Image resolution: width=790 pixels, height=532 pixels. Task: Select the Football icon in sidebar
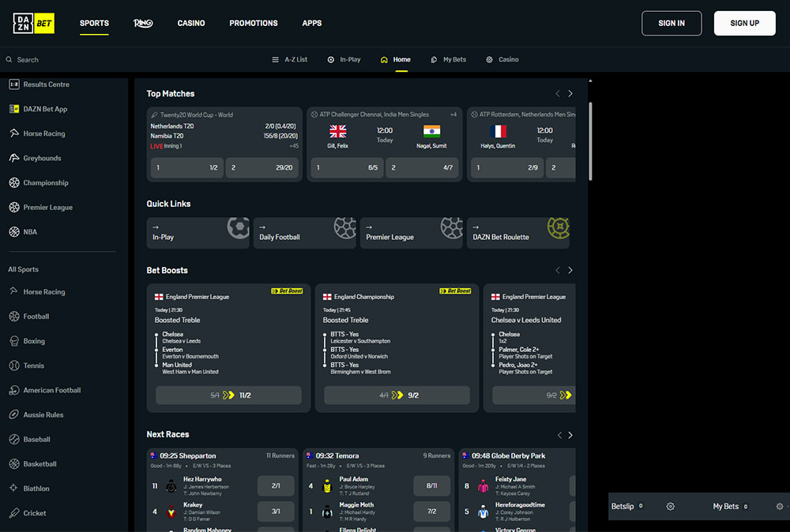14,317
